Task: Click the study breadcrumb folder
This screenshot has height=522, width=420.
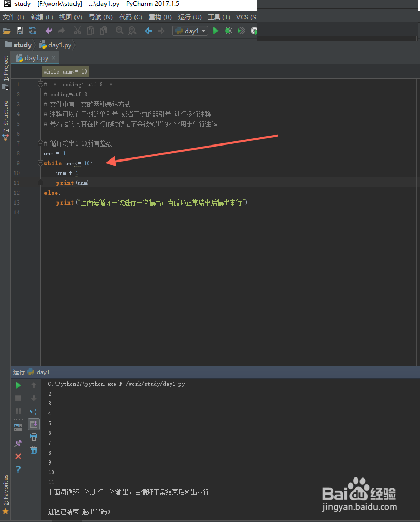Action: coord(18,45)
